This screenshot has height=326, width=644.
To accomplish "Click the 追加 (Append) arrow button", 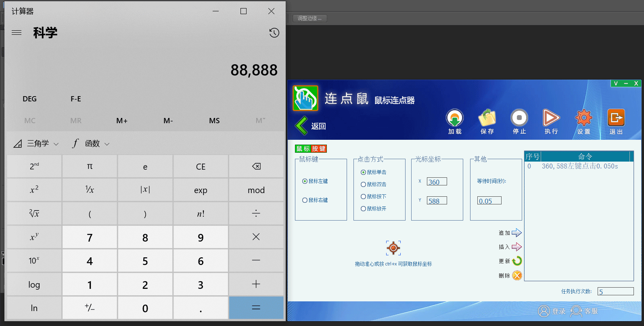I will [517, 233].
